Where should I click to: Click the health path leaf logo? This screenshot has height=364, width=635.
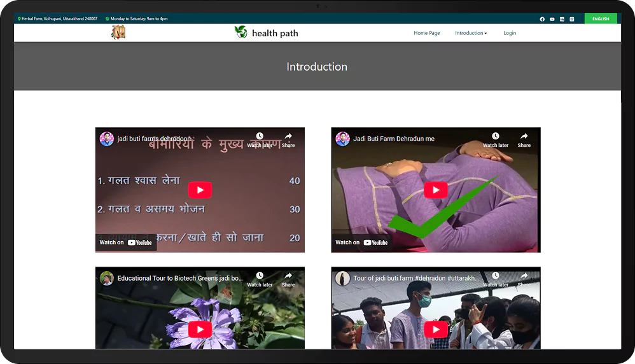(x=241, y=32)
